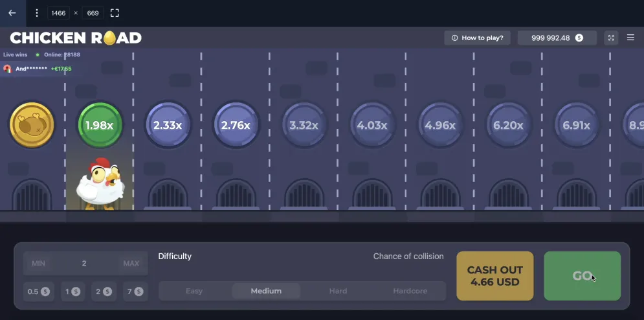Image resolution: width=644 pixels, height=320 pixels.
Task: Open the three-dot options menu
Action: click(x=37, y=13)
